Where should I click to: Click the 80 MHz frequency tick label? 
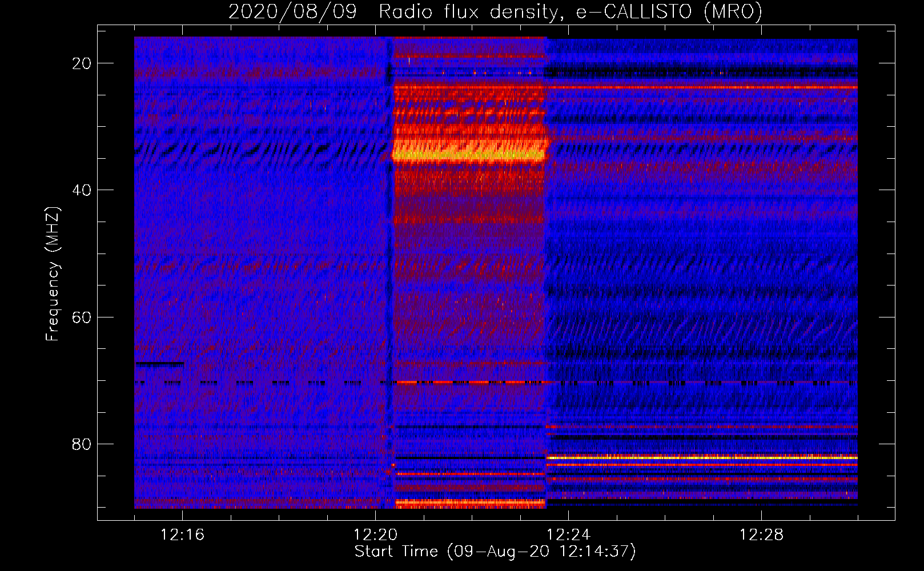click(x=82, y=444)
